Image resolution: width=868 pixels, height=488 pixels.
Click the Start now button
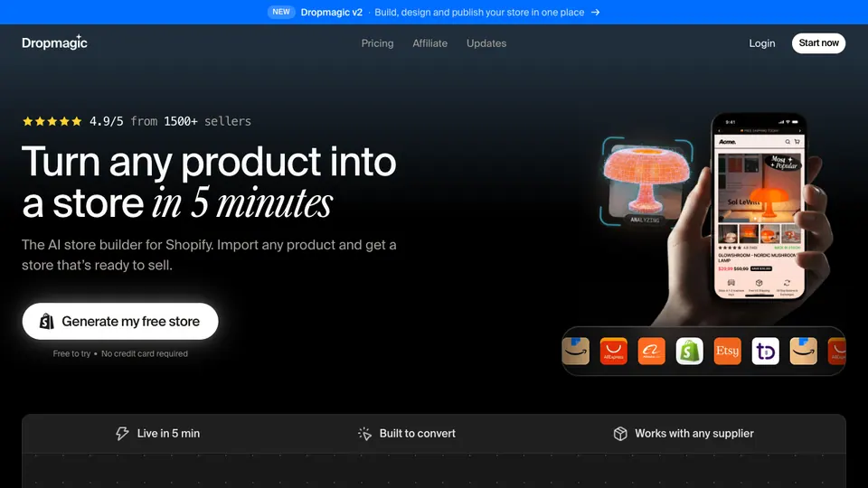pos(818,43)
